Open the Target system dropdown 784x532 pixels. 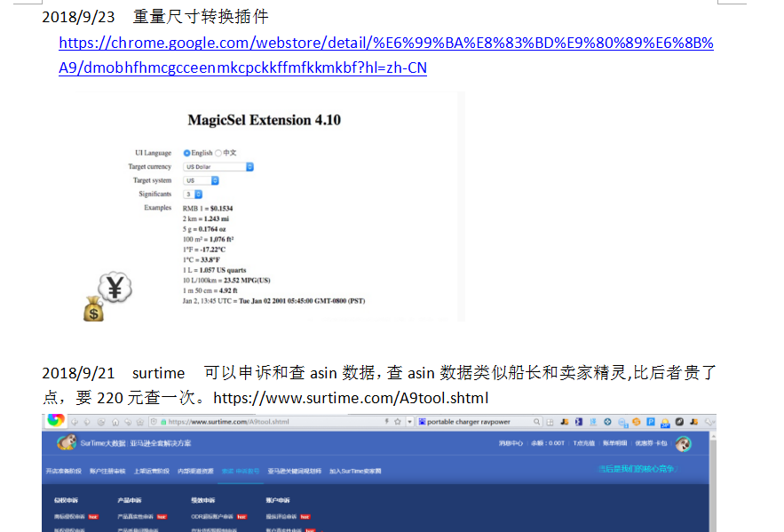tap(201, 180)
